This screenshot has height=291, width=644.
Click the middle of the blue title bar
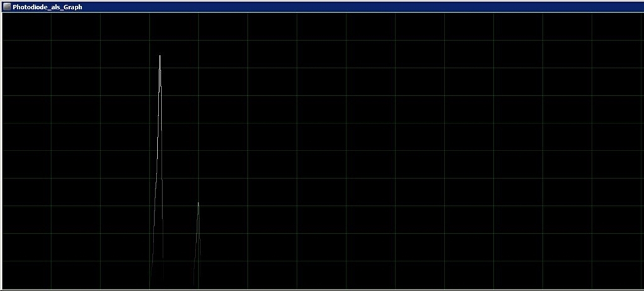tap(322, 7)
